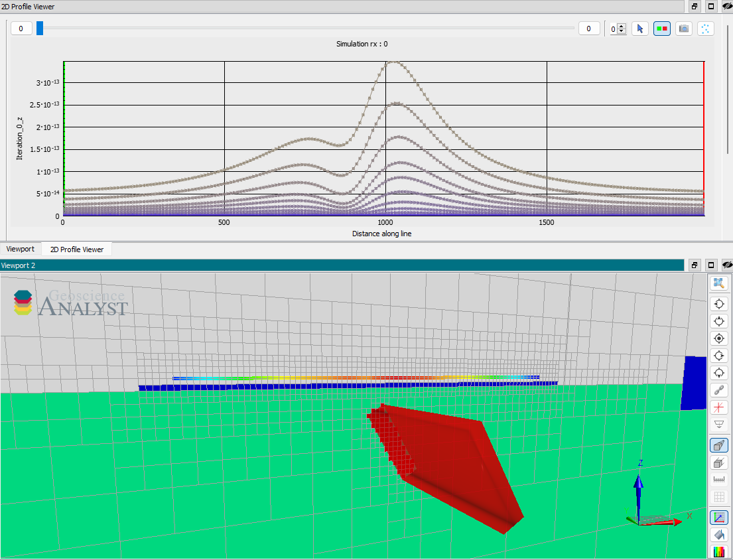Select the 2D Profile Viewer tab
Viewport: 733px width, 560px height.
coord(77,249)
